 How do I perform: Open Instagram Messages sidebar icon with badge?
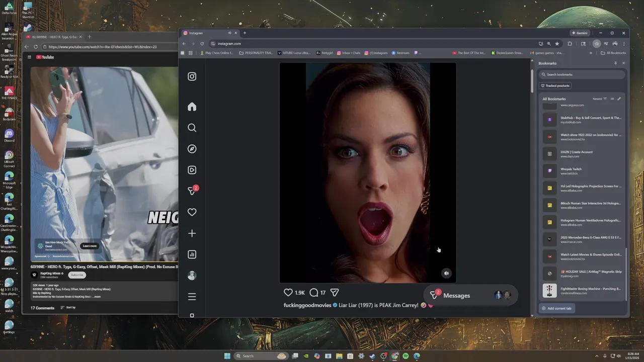(x=192, y=191)
